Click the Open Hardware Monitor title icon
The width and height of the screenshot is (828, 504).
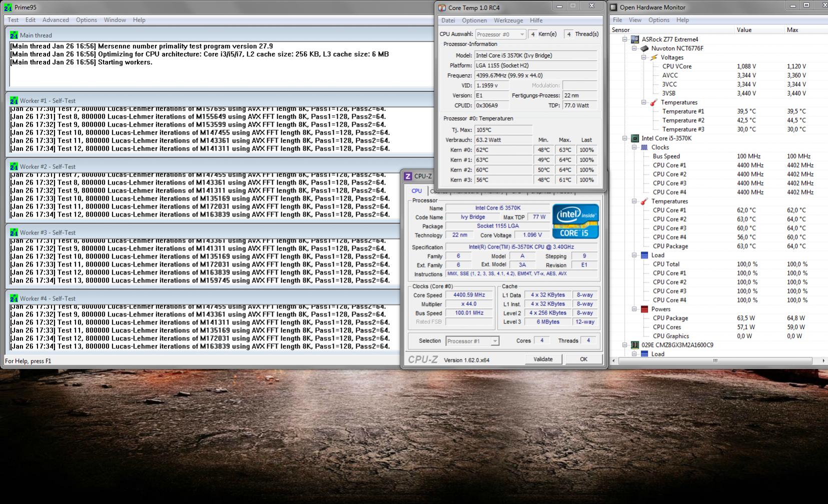(614, 7)
